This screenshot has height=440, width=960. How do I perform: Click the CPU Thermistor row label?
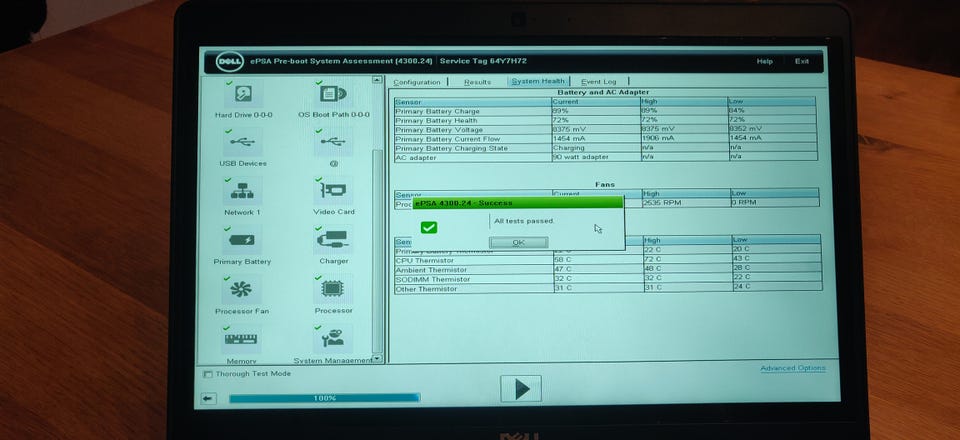[x=424, y=261]
